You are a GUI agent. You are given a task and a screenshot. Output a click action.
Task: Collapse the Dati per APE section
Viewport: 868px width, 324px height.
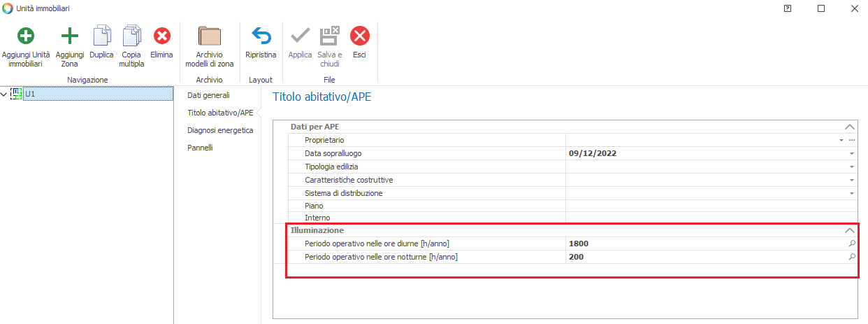click(x=849, y=127)
